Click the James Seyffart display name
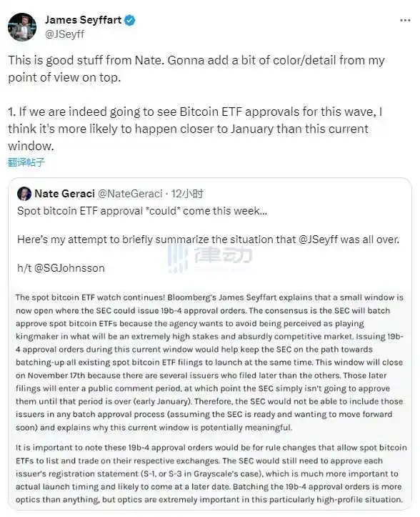 84,20
